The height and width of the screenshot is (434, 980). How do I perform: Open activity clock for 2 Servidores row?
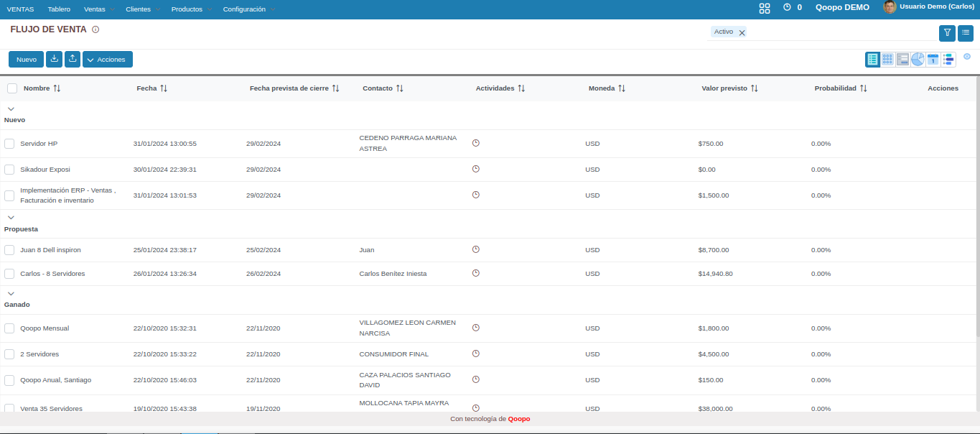click(476, 354)
